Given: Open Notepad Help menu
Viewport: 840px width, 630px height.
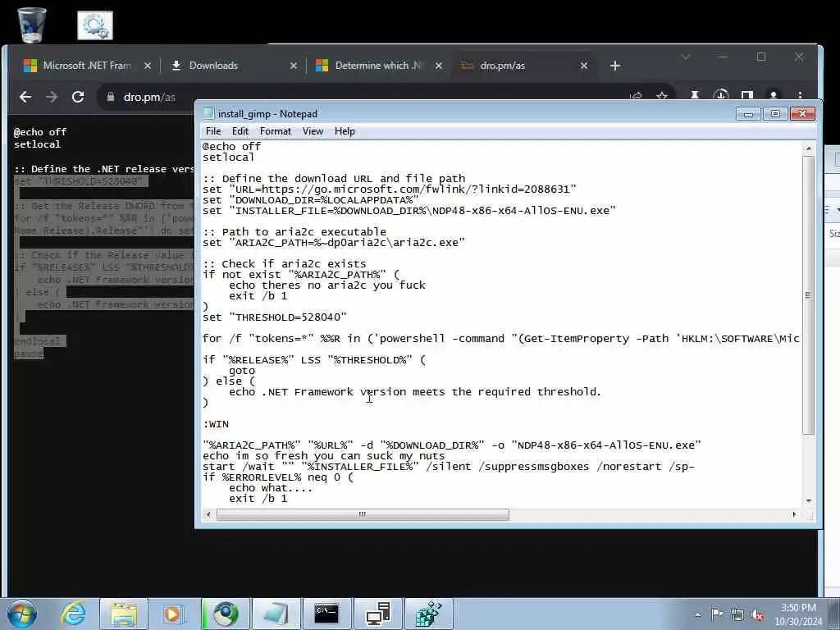Looking at the screenshot, I should (x=345, y=131).
